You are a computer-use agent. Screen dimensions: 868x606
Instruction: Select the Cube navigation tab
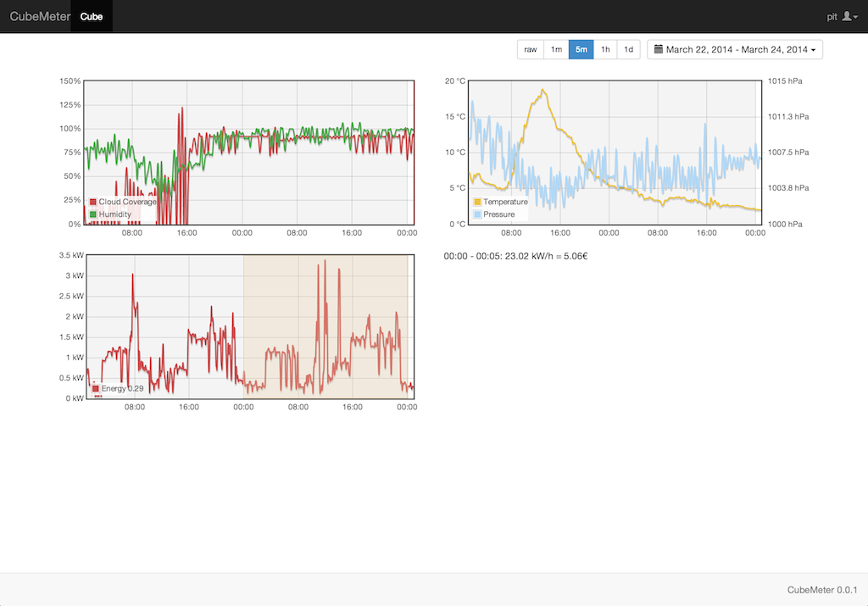(92, 17)
